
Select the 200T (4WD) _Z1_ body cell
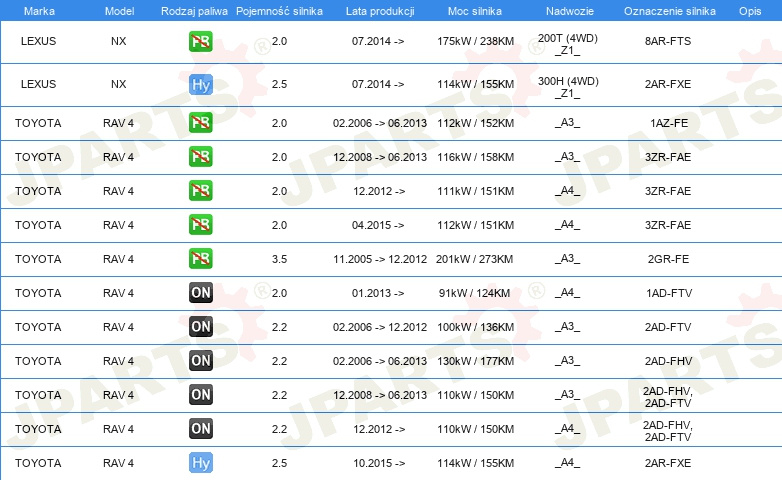pos(568,44)
